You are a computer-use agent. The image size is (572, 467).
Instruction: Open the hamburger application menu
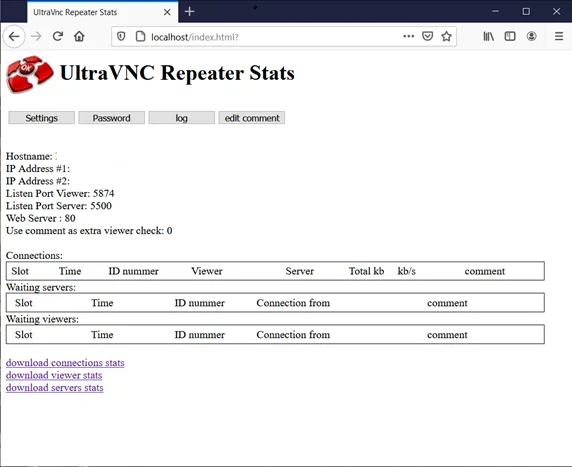coord(559,36)
